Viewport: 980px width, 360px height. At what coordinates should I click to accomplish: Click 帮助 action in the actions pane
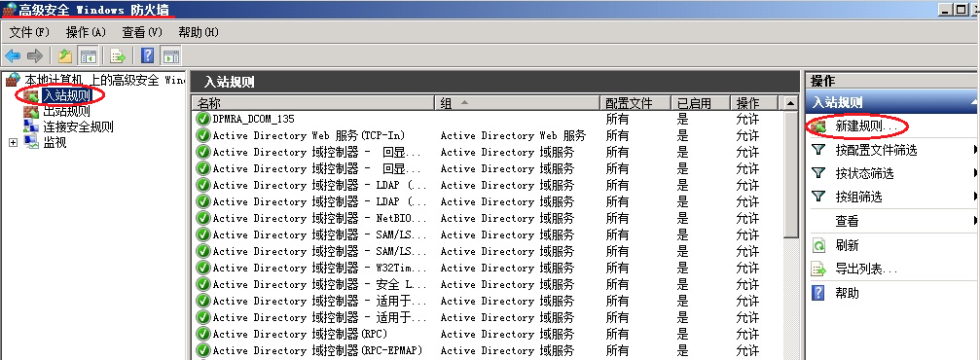click(847, 293)
